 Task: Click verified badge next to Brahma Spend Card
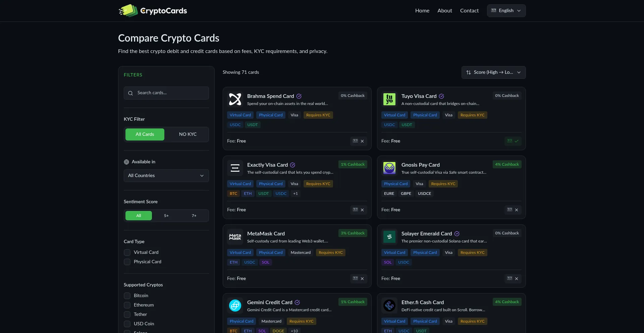tap(299, 96)
